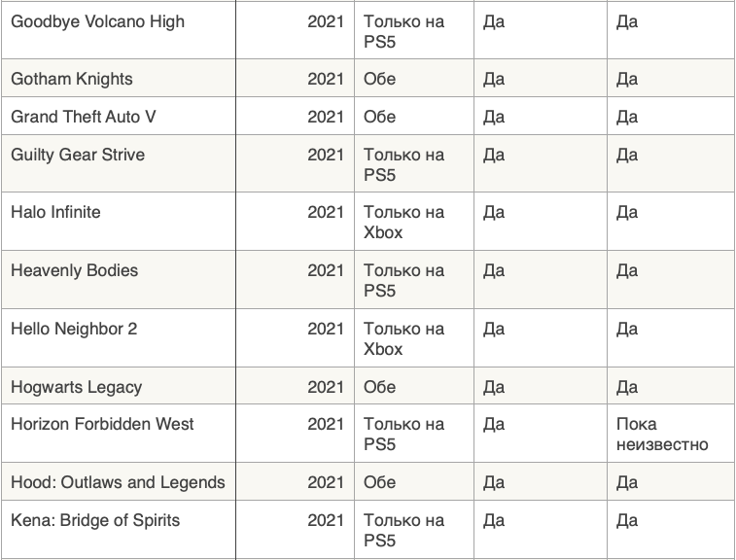Select 'Только на PS5' for Guilty Gear Strive
Screen dimensions: 736x560
403,165
